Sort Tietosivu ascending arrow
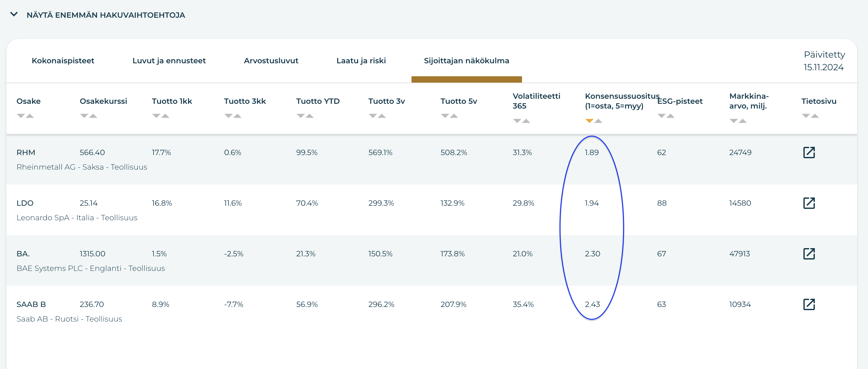Viewport: 868px width, 369px height. pos(815,116)
